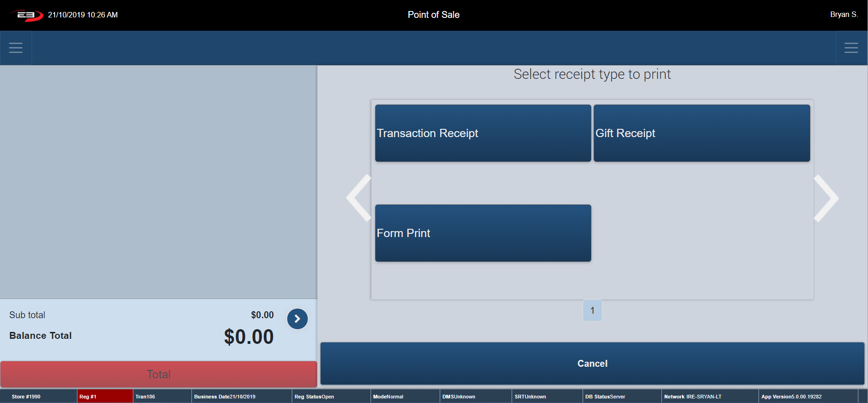Click the Reg Status Open indicator
Screen dimensions: 868x403
(331, 397)
